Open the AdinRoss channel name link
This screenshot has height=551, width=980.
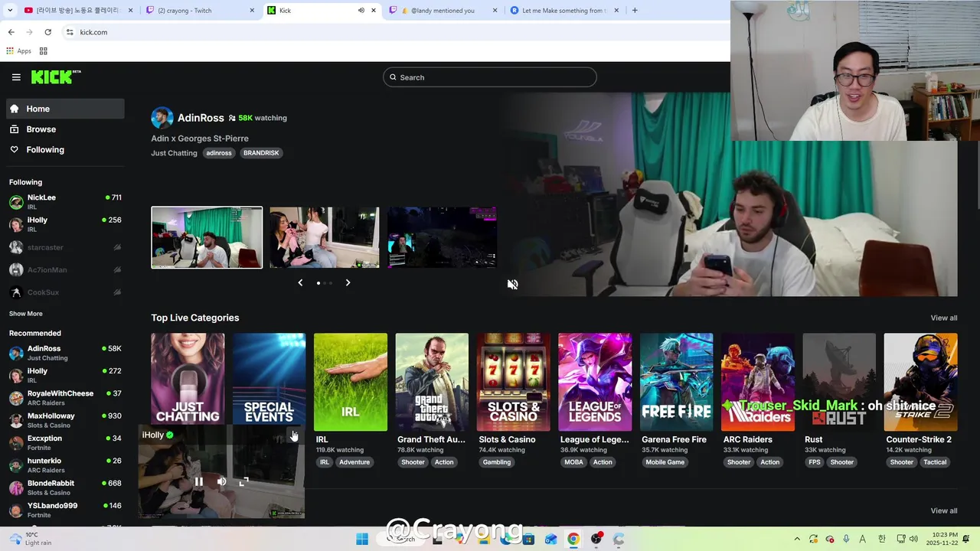pyautogui.click(x=201, y=118)
